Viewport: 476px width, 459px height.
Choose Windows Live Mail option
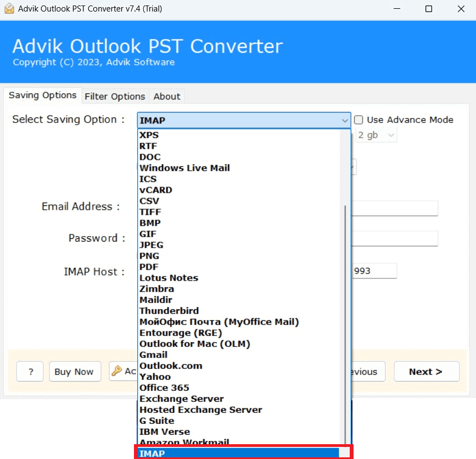[239, 168]
